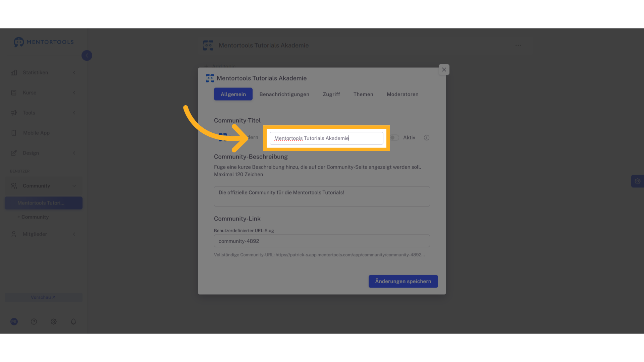The height and width of the screenshot is (362, 644).
Task: Collapse the Community menu chevron
Action: click(74, 186)
